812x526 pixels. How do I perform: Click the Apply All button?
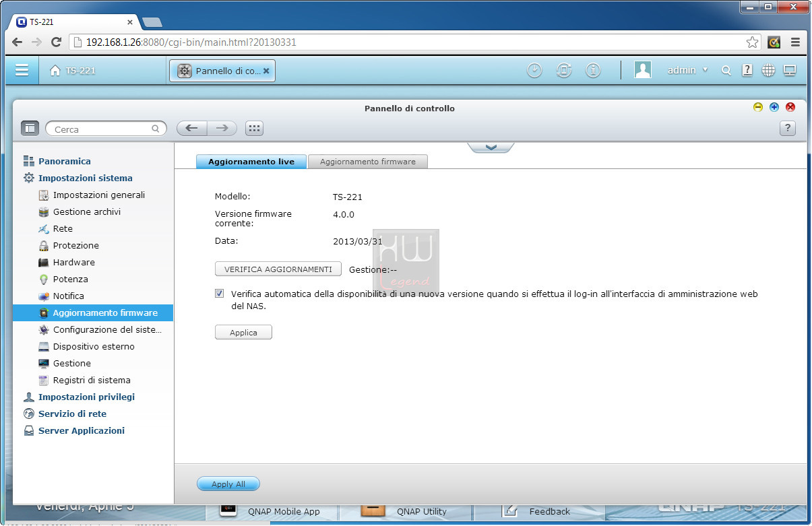coord(228,484)
